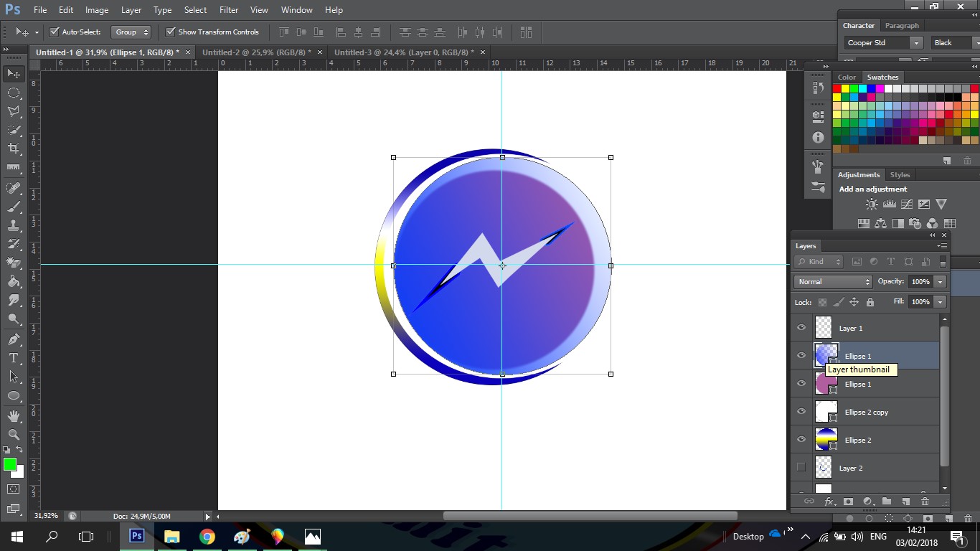
Task: Select the Brush tool
Action: (14, 207)
